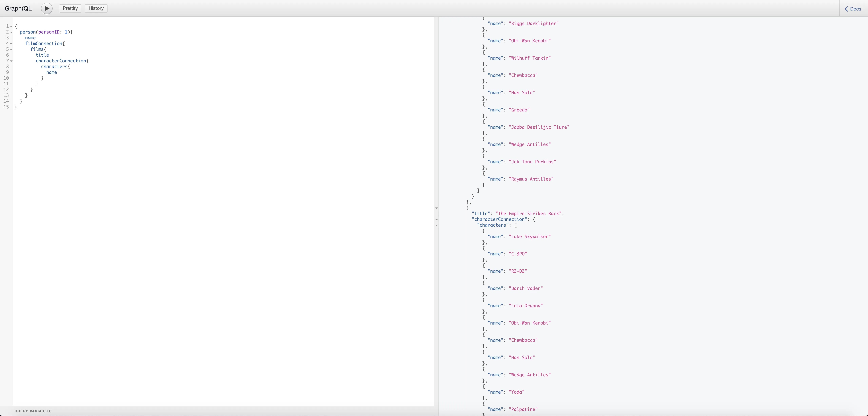Run the query with the Execute play button
Image resolution: width=868 pixels, height=416 pixels.
[x=47, y=8]
